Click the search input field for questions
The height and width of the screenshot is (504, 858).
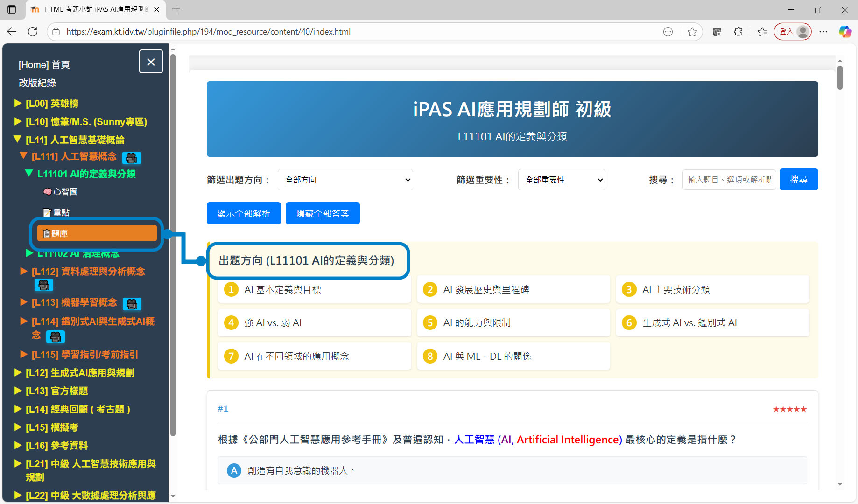tap(729, 180)
